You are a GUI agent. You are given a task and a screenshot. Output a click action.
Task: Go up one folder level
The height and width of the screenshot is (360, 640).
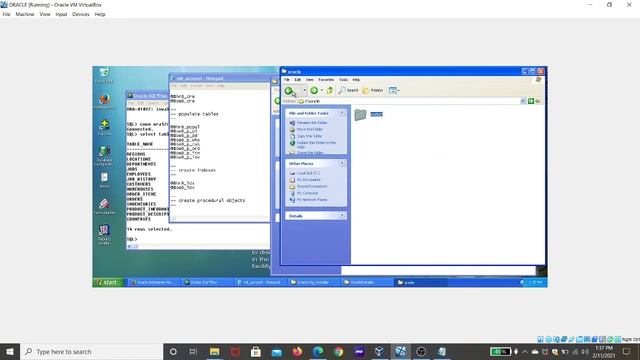point(330,91)
